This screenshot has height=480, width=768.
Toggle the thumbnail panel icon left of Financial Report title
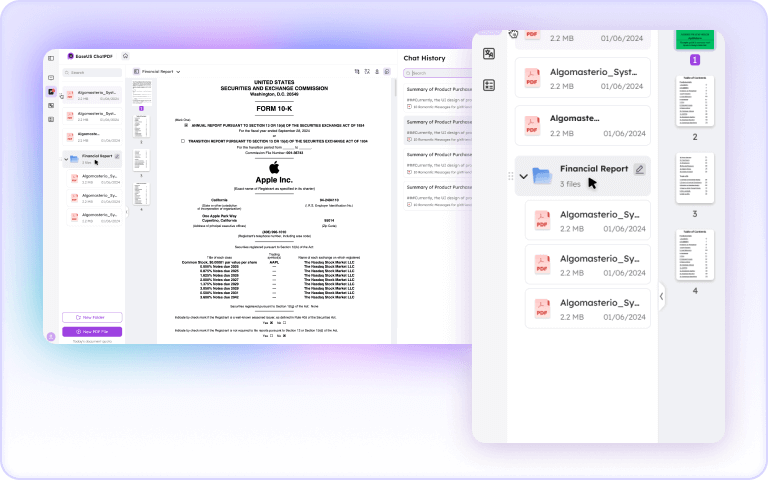pyautogui.click(x=137, y=72)
